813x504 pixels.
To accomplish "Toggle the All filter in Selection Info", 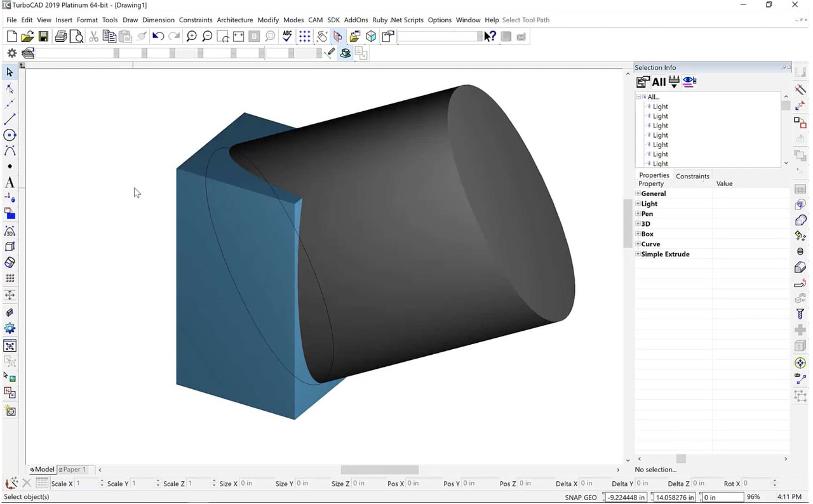I will pyautogui.click(x=659, y=81).
